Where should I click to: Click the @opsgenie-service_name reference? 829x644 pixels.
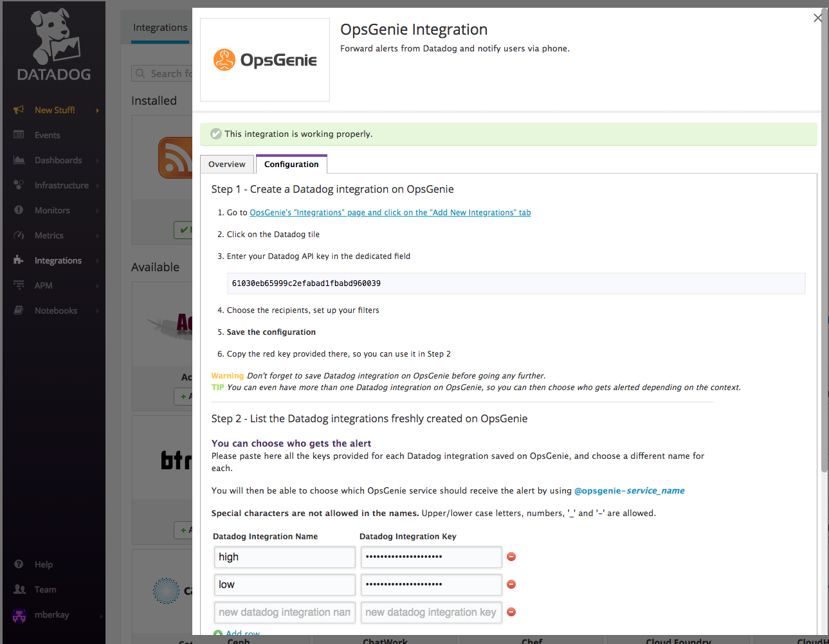(629, 490)
